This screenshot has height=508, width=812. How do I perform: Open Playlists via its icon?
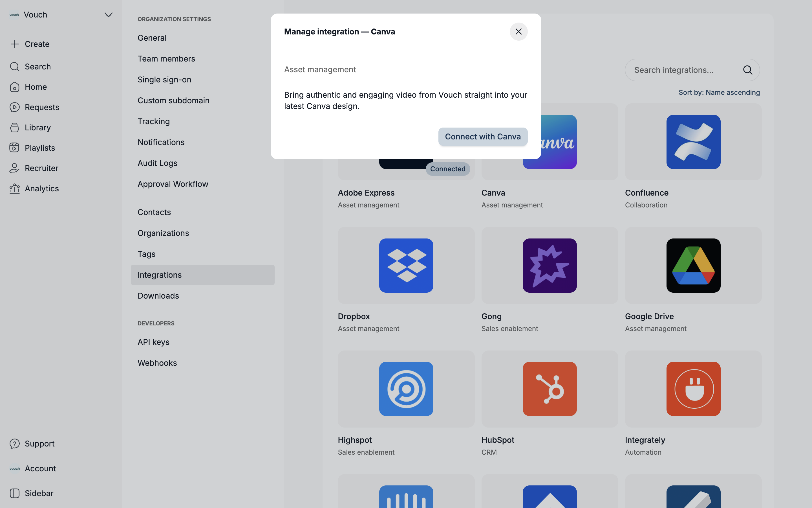[14, 148]
